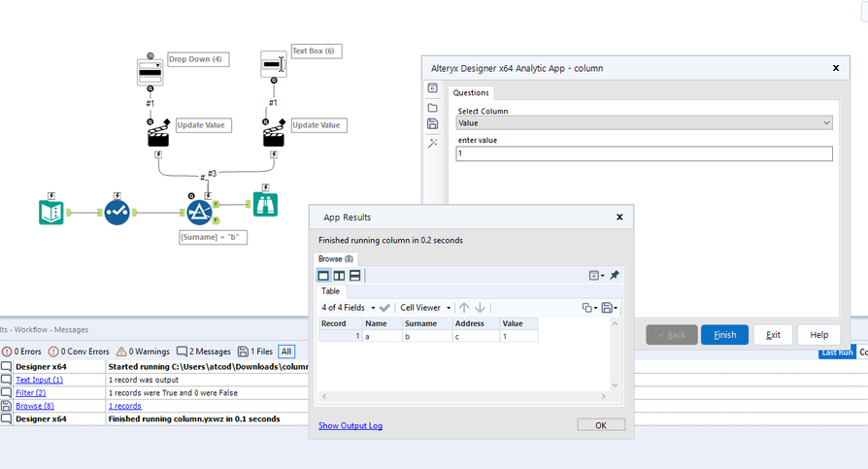Switch results to single pane view
Image resolution: width=868 pixels, height=469 pixels.
323,275
